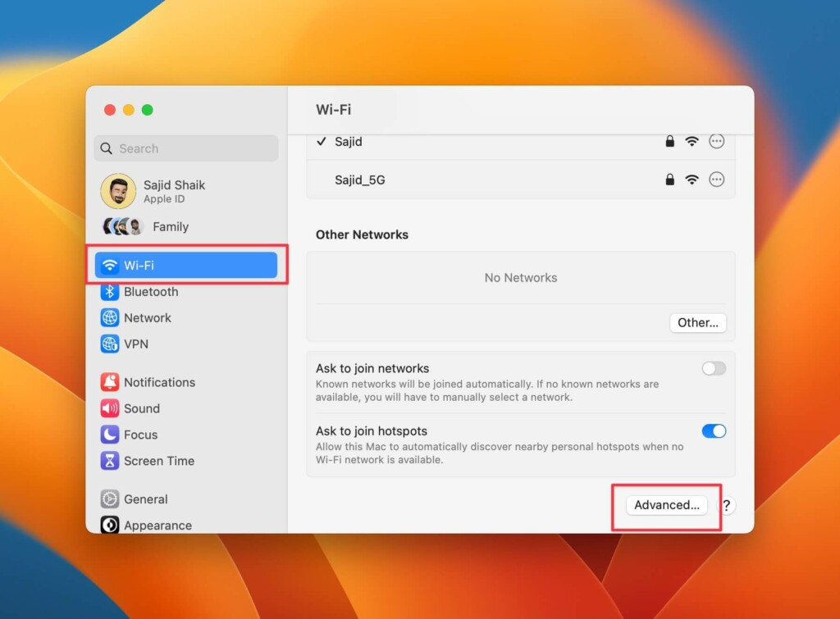The width and height of the screenshot is (840, 619).
Task: Open the Wi-Fi settings pane
Action: click(x=186, y=265)
